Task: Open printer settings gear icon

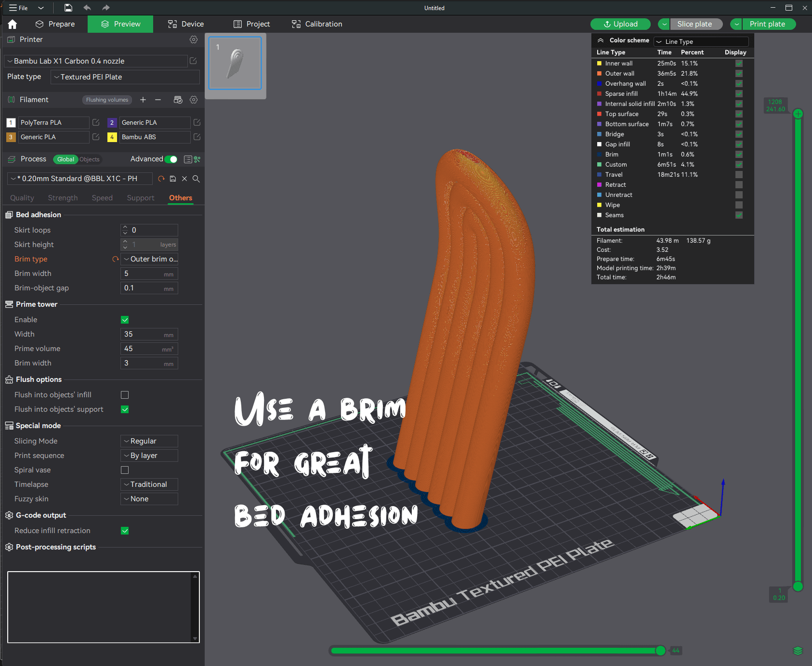Action: click(x=194, y=39)
